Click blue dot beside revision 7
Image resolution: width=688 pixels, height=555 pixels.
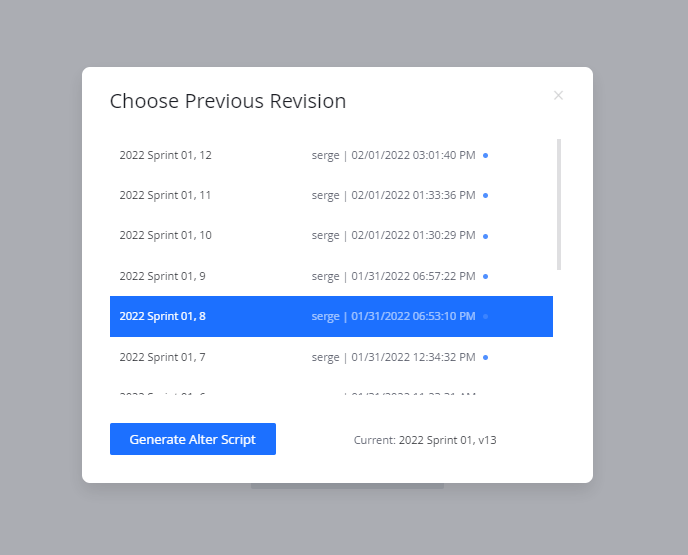485,357
